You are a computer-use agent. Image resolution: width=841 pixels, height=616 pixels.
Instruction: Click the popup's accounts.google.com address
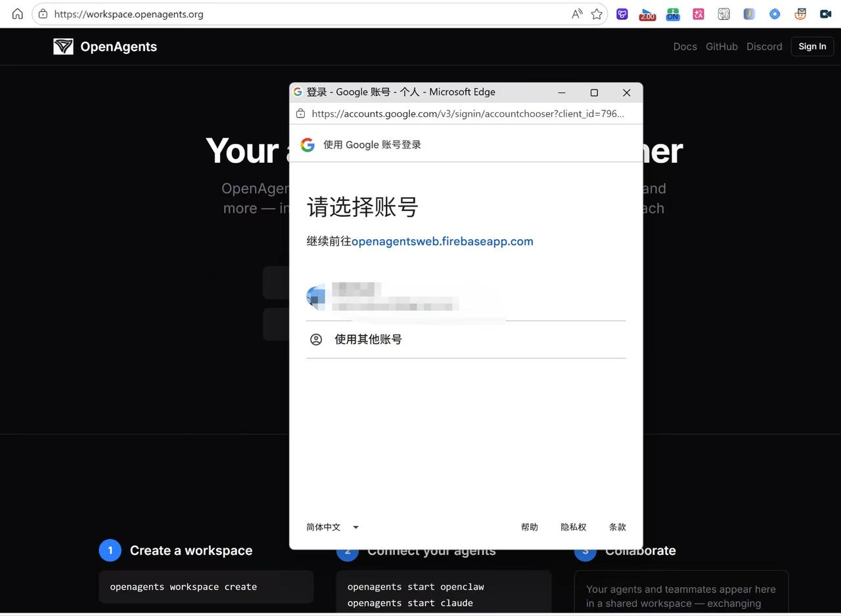click(468, 114)
